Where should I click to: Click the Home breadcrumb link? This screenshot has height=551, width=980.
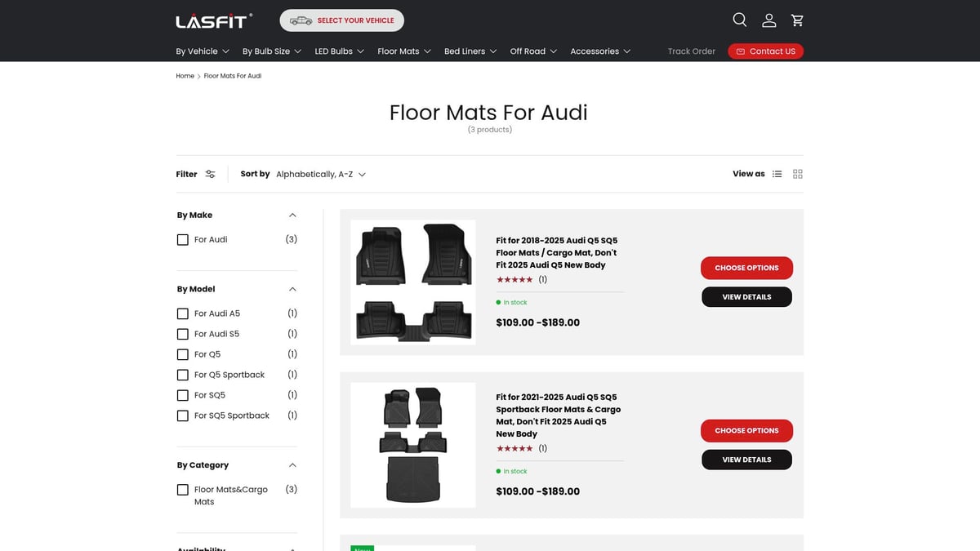click(185, 76)
